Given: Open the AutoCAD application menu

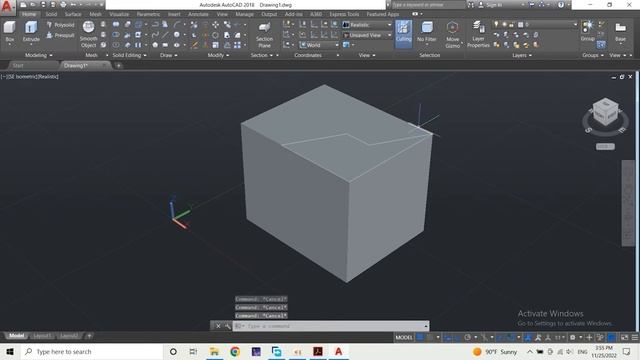Looking at the screenshot, I should tap(7, 7).
